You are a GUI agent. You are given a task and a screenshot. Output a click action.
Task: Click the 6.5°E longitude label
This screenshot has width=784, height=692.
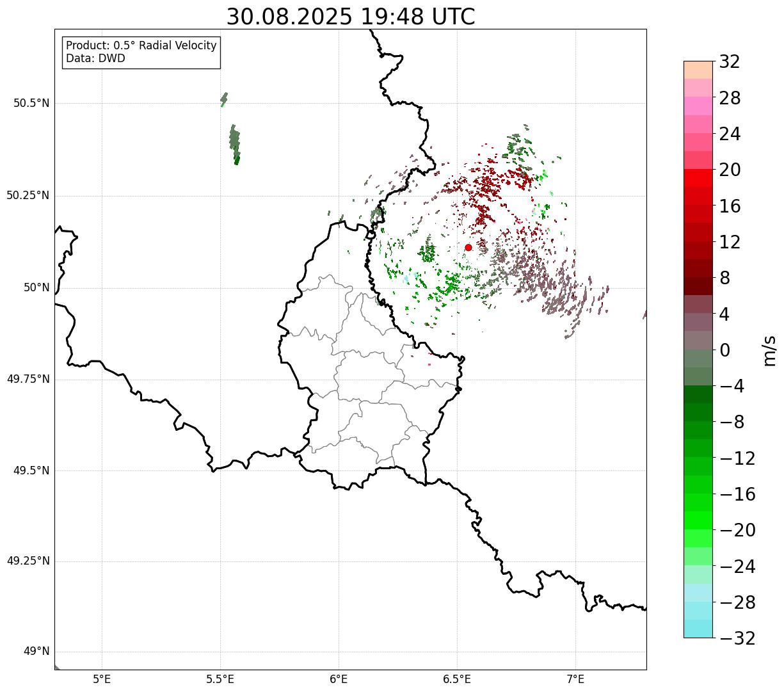[458, 679]
